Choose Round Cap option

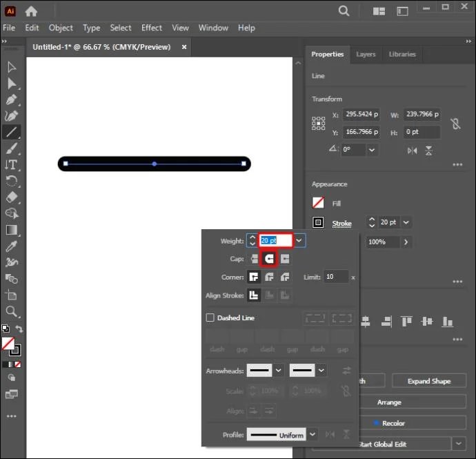pos(268,259)
